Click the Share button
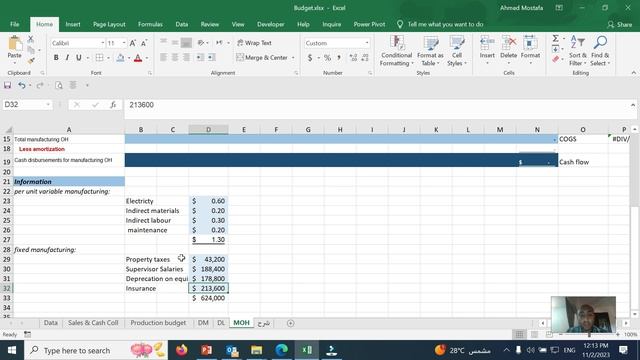 click(620, 24)
